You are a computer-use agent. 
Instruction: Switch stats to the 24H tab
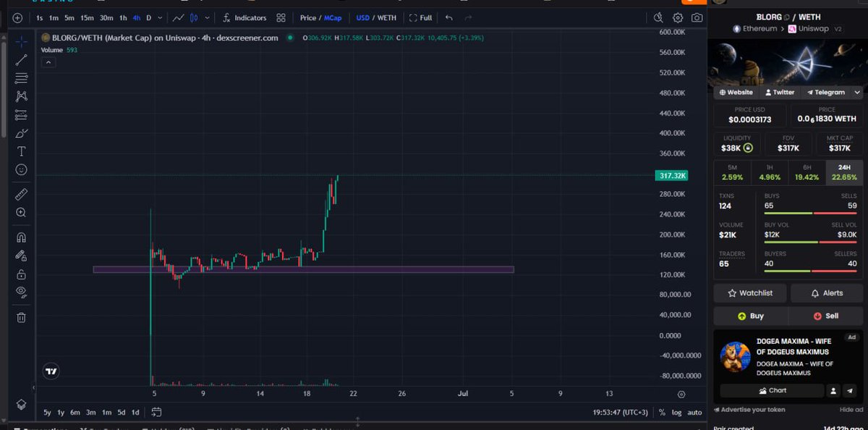[844, 172]
